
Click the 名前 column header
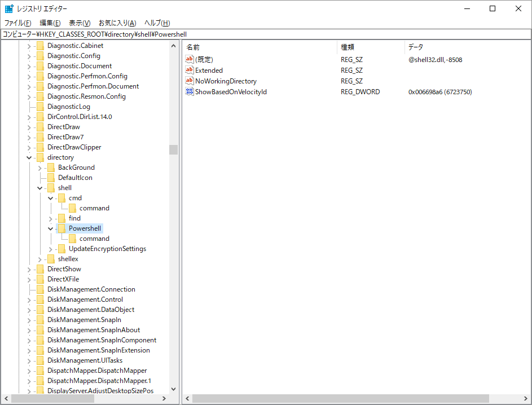tap(260, 47)
